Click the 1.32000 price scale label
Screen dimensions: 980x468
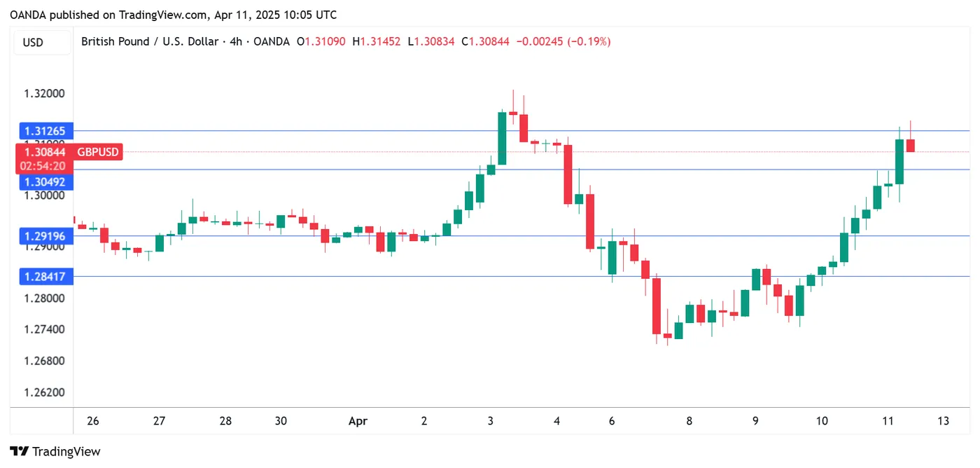(x=45, y=94)
